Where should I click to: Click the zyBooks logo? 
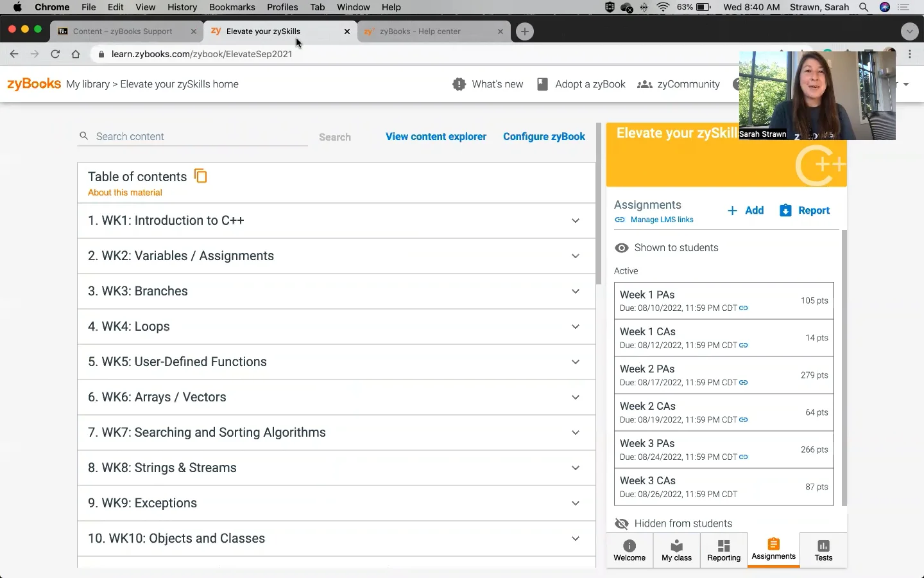click(34, 83)
